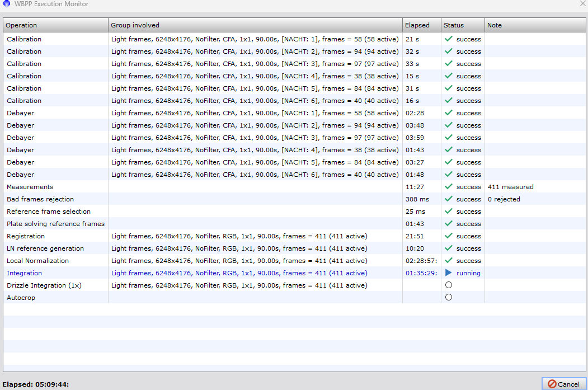
Task: Click the 10:20 LN reference elapsed time
Action: 415,248
